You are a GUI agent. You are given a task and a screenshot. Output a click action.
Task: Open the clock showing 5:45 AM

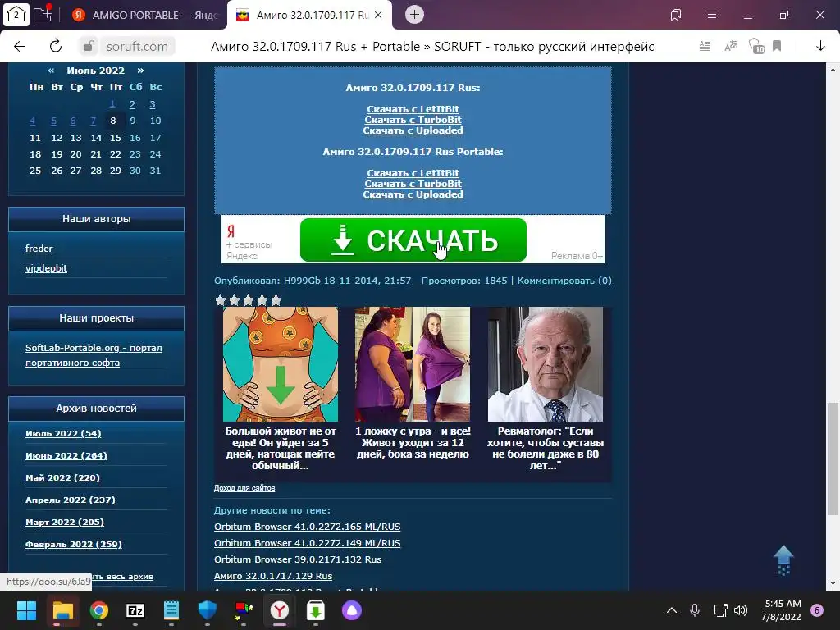pos(781,610)
